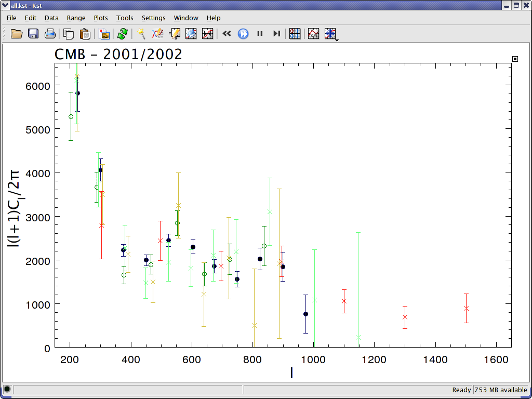
Task: Select the XY mouse zoom mode icon
Action: click(x=330, y=34)
